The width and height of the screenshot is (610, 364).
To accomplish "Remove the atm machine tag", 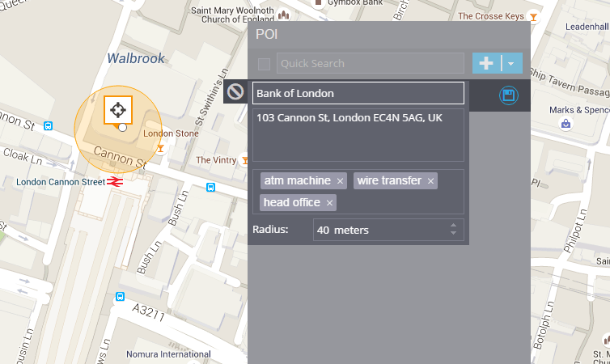I will coord(340,181).
